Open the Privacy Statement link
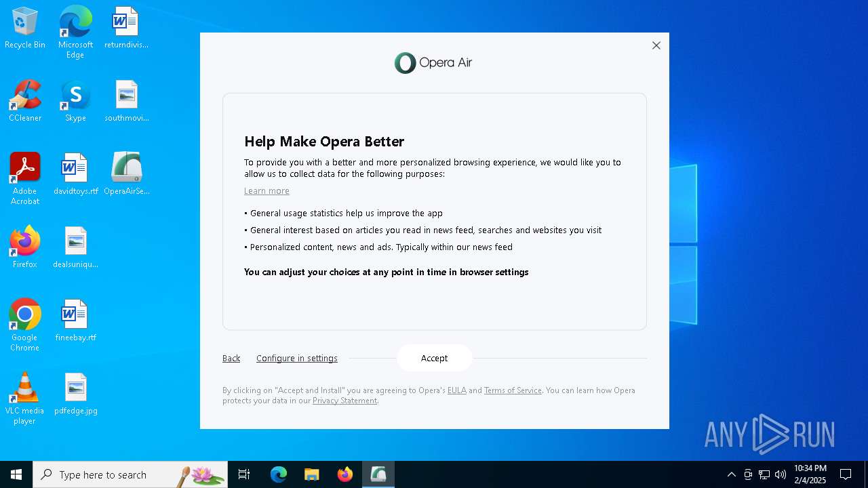 point(344,401)
